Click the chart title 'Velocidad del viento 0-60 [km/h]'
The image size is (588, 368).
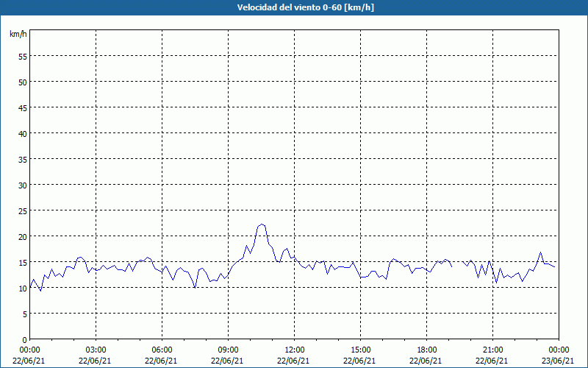point(306,7)
